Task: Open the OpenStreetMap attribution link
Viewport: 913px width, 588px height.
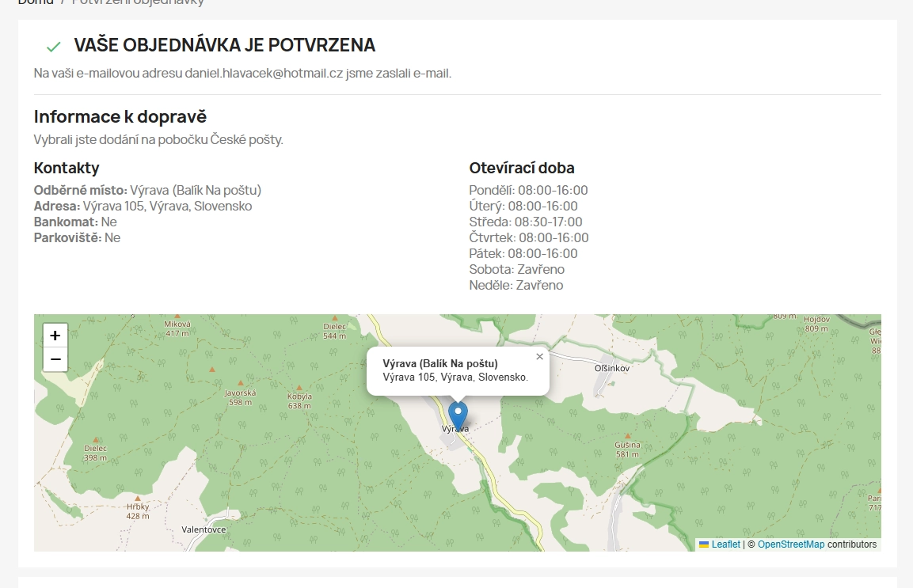Action: tap(790, 544)
